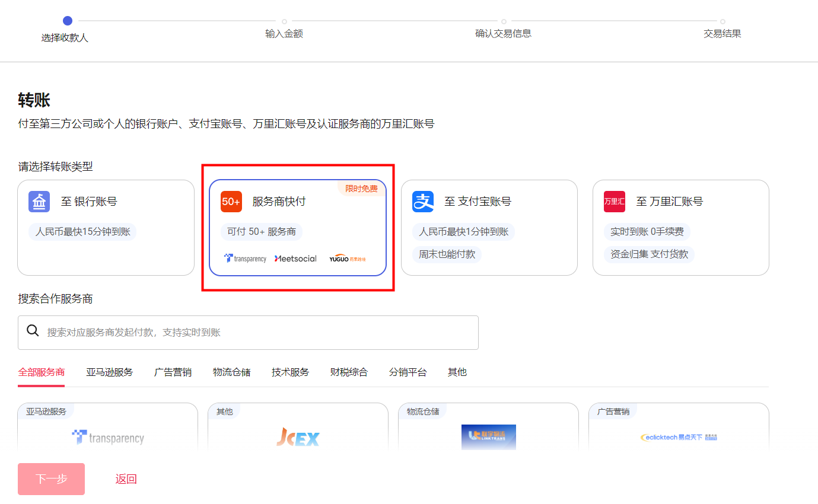Click the bank building icon on 至银行账号
The height and width of the screenshot is (504, 818).
[x=39, y=202]
